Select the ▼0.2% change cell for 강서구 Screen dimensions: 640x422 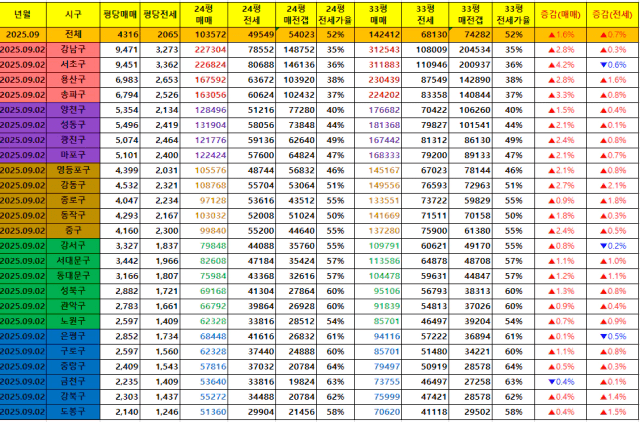tap(613, 246)
